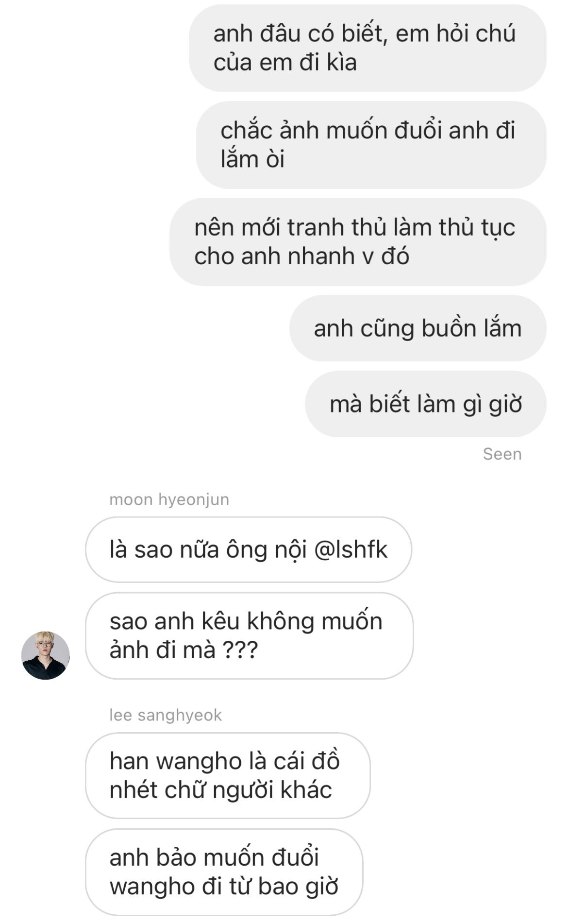Tap message 'mà biết làm gì giờ'
This screenshot has width=568, height=924.
point(425,404)
